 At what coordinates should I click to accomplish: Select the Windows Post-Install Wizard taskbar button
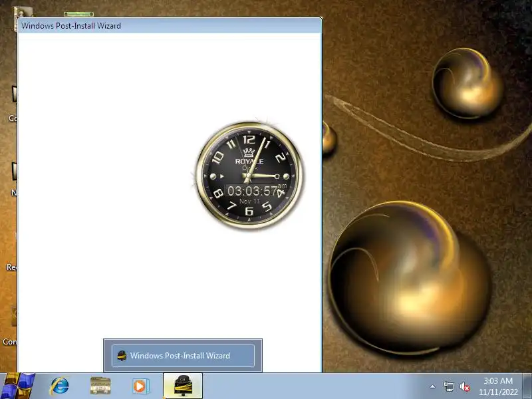[x=183, y=386]
